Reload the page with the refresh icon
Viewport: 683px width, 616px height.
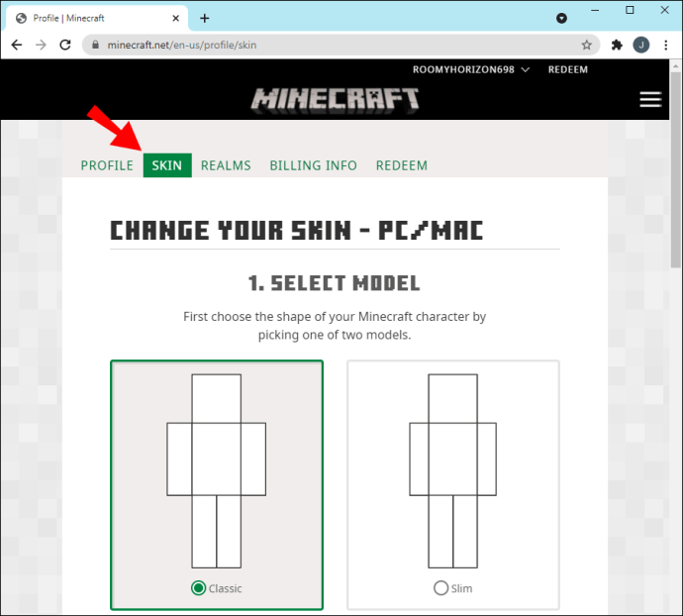click(65, 45)
